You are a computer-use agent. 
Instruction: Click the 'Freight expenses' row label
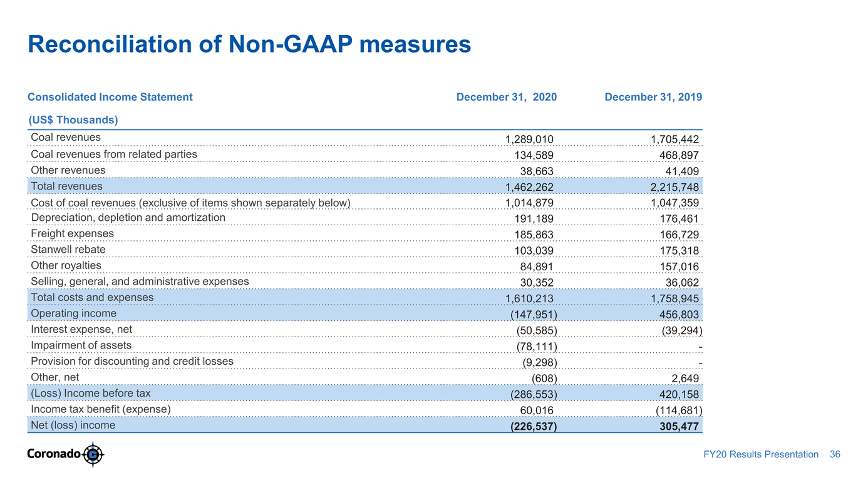tap(72, 233)
